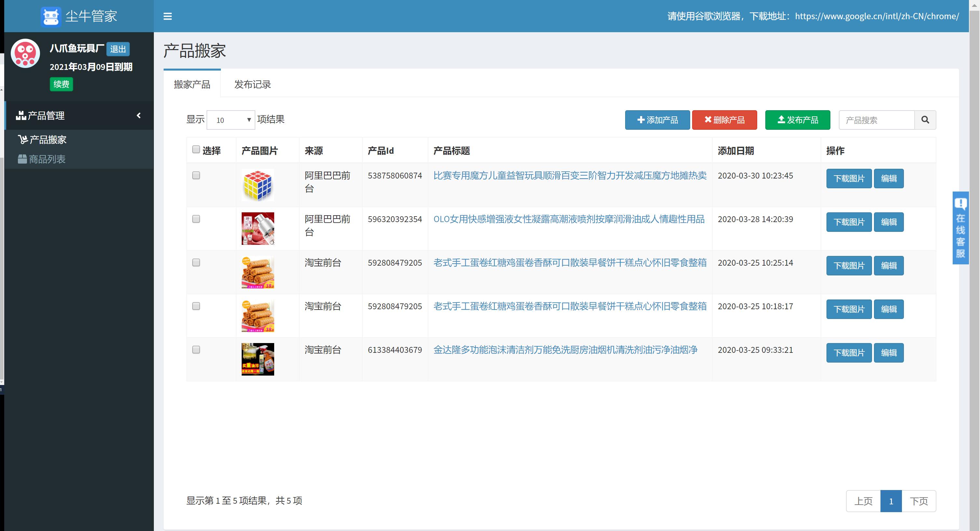Open the 金达隆多功能泡沫清洁剂 title link
The image size is (980, 531).
[565, 350]
